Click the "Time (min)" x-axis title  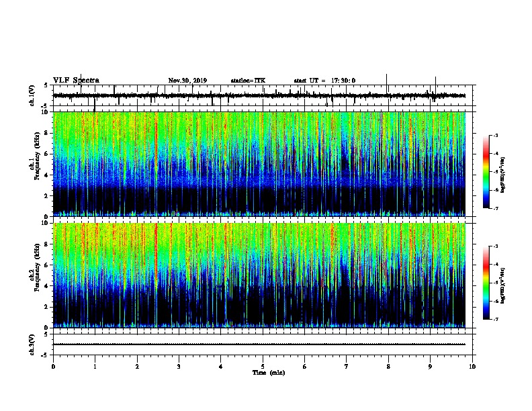[x=269, y=373]
